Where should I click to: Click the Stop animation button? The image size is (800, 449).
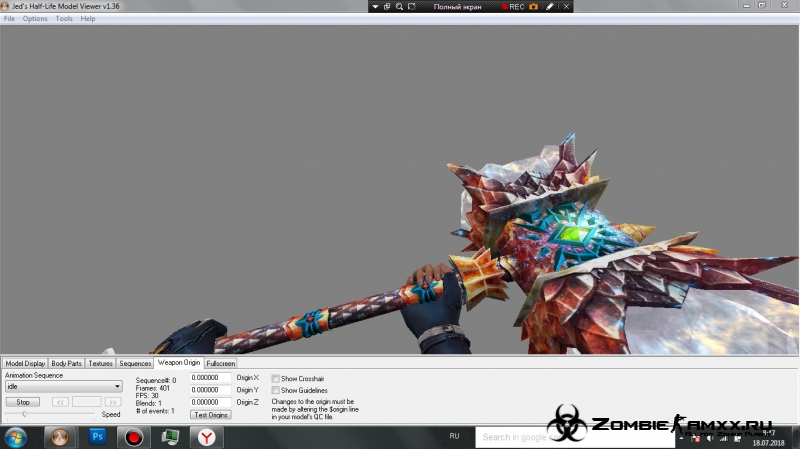[23, 402]
